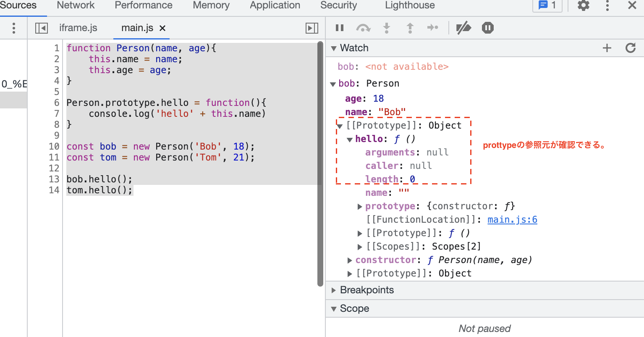Place cursor on the tom.hello(); line
Image resolution: width=644 pixels, height=337 pixels.
point(99,190)
